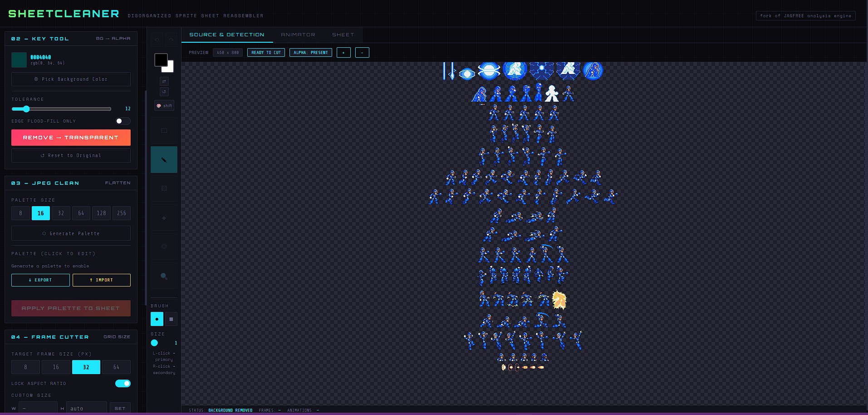This screenshot has width=868, height=415.
Task: Select the rectangle selection tool
Action: [x=164, y=131]
